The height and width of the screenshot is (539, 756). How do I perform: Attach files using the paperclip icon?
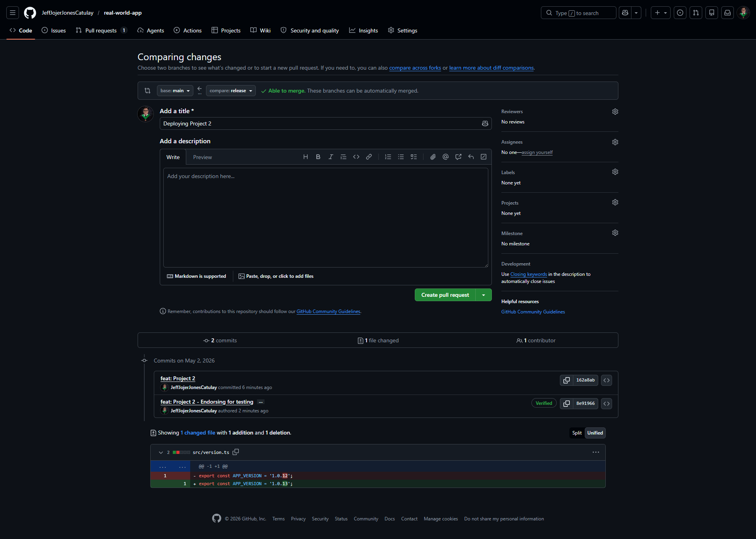pyautogui.click(x=433, y=157)
